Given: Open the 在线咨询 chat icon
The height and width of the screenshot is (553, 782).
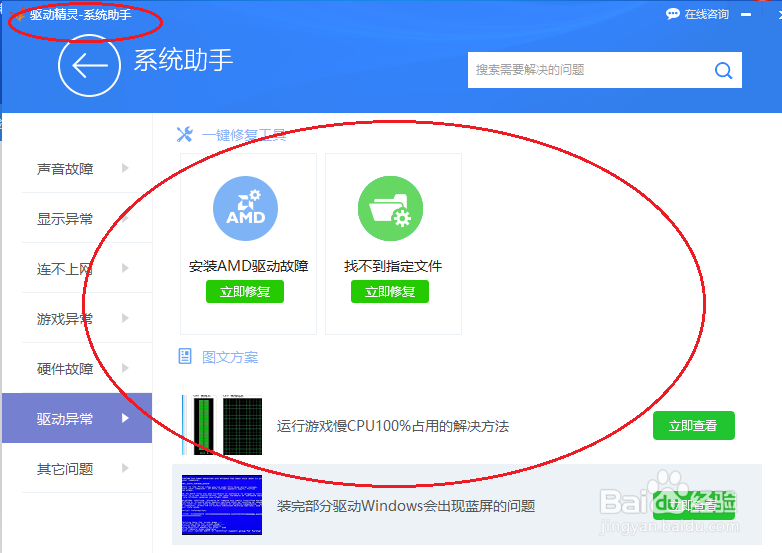Looking at the screenshot, I should tap(673, 14).
